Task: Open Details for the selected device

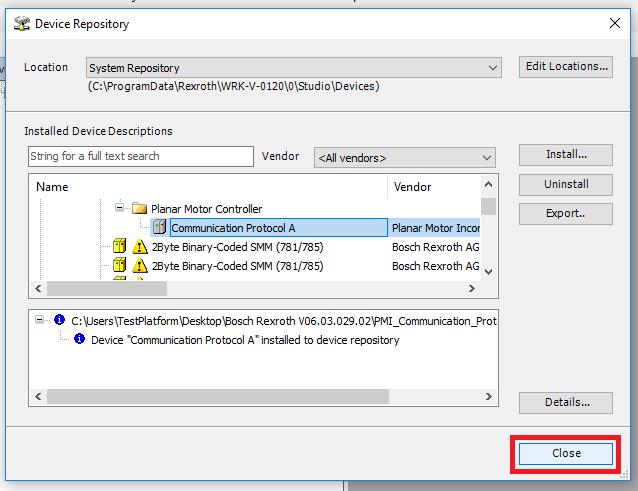Action: [565, 403]
